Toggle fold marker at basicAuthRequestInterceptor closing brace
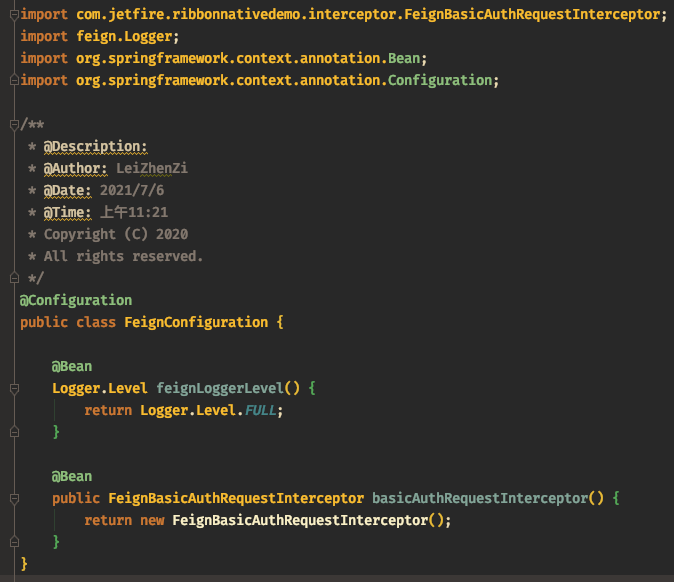This screenshot has width=674, height=582. coord(14,542)
